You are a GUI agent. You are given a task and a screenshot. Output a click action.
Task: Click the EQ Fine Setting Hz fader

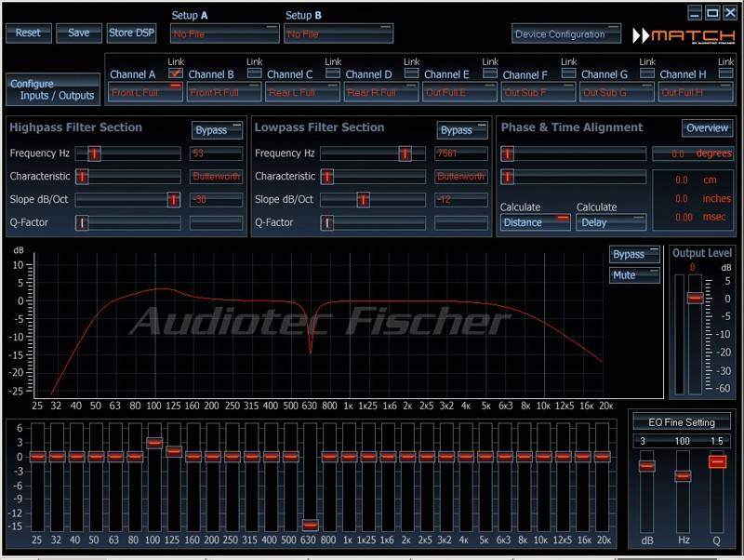click(x=683, y=475)
